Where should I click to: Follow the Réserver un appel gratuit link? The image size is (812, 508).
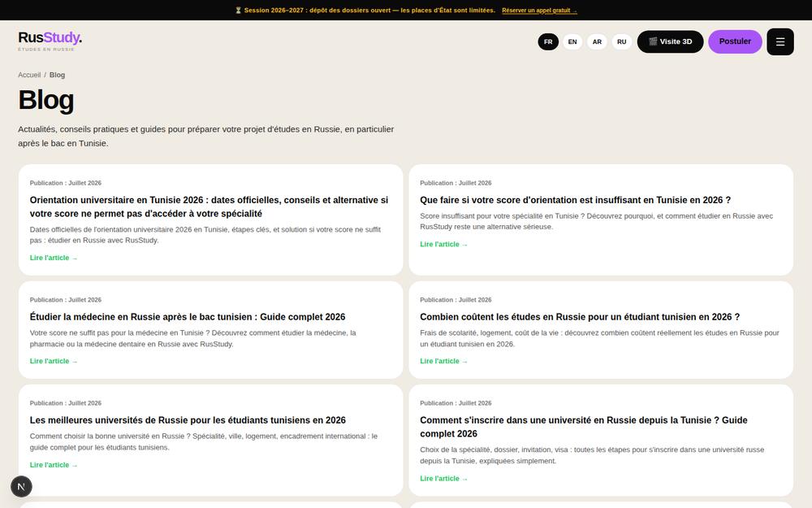pyautogui.click(x=539, y=11)
